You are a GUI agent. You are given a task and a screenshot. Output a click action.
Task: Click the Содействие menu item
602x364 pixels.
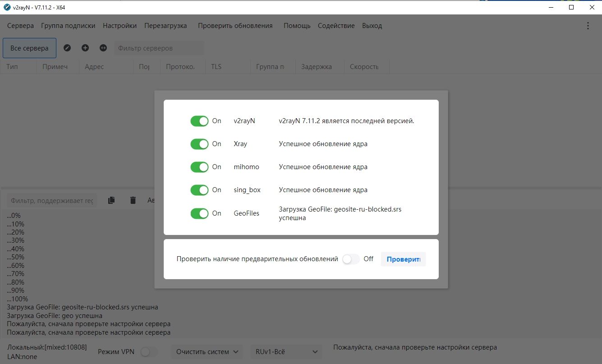pos(336,26)
